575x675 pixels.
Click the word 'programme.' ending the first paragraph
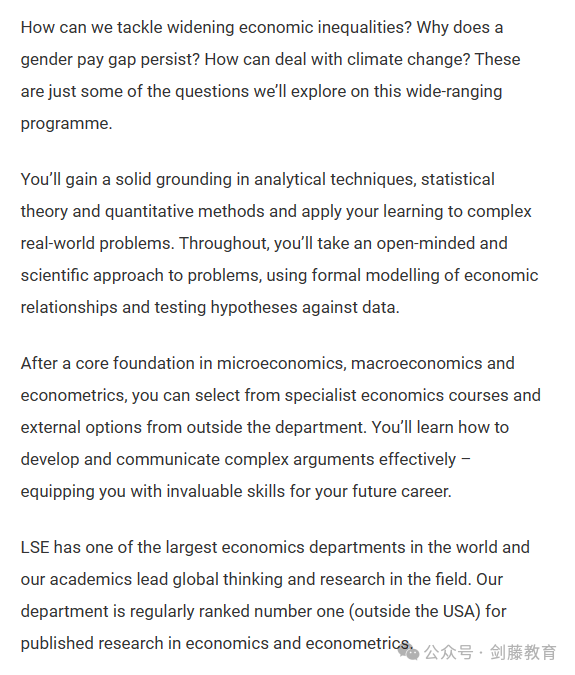[66, 124]
